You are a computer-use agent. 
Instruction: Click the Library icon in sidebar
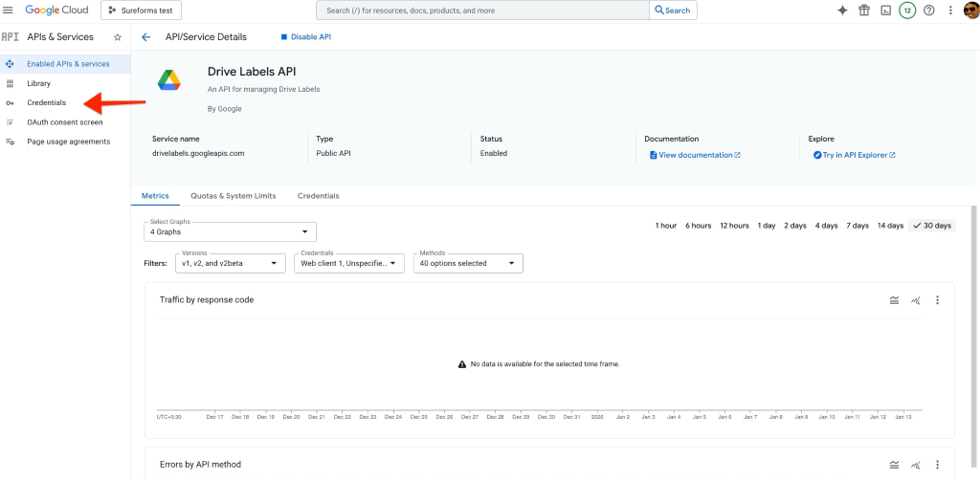[x=10, y=83]
